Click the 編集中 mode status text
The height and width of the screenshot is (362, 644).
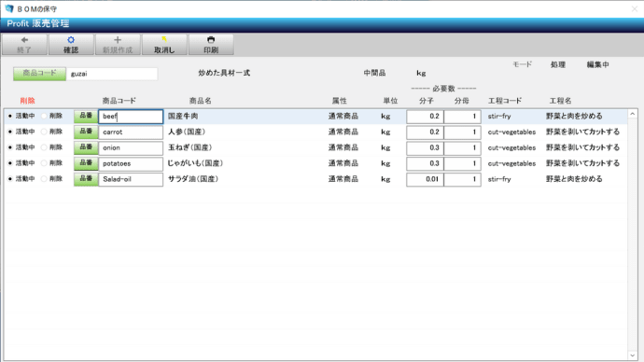tap(597, 64)
